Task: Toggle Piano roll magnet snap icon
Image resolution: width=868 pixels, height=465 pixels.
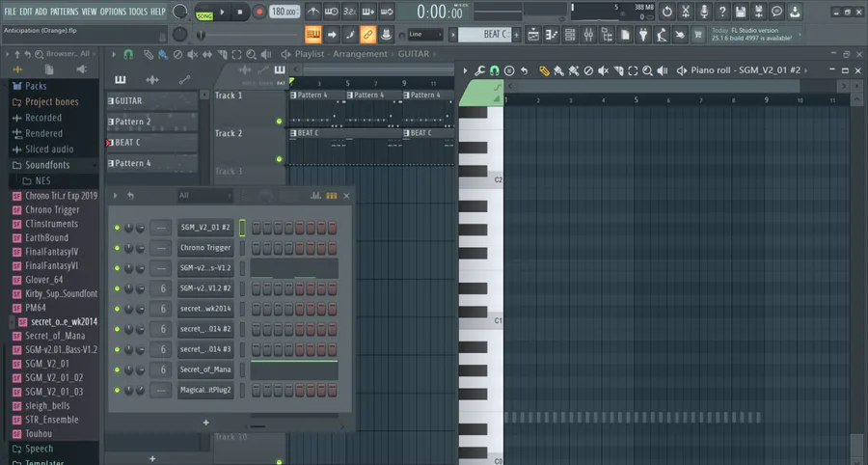Action: click(x=495, y=70)
